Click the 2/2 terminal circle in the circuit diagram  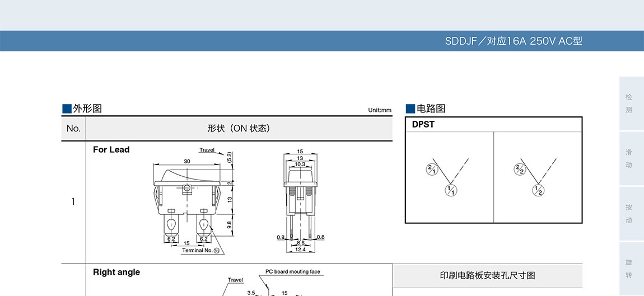519,170
